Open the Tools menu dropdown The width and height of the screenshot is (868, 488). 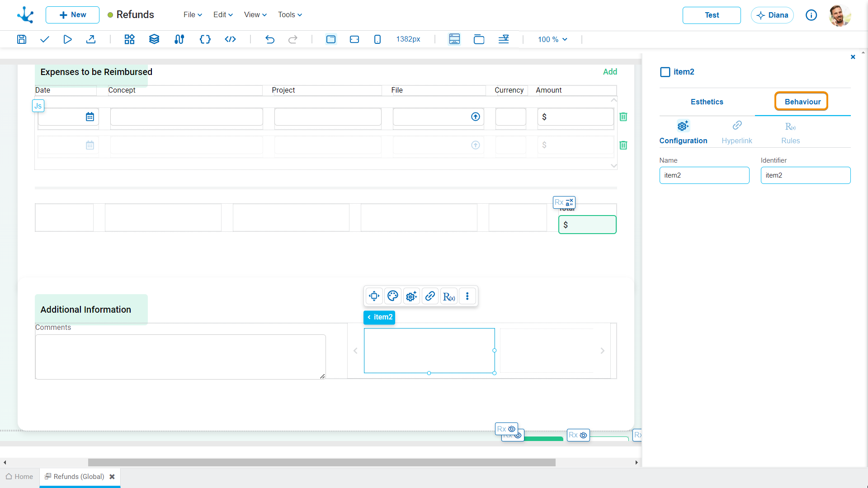coord(290,15)
